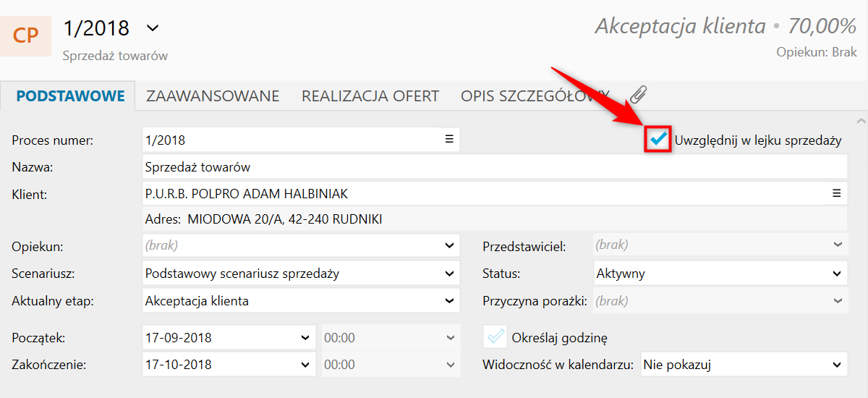Open the Klient list menu icon
This screenshot has height=398, width=868.
(836, 193)
